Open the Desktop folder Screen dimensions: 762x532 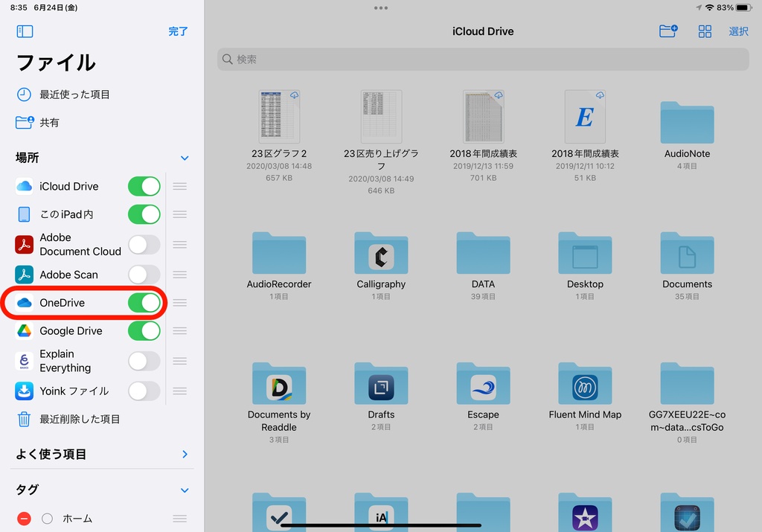coord(585,253)
